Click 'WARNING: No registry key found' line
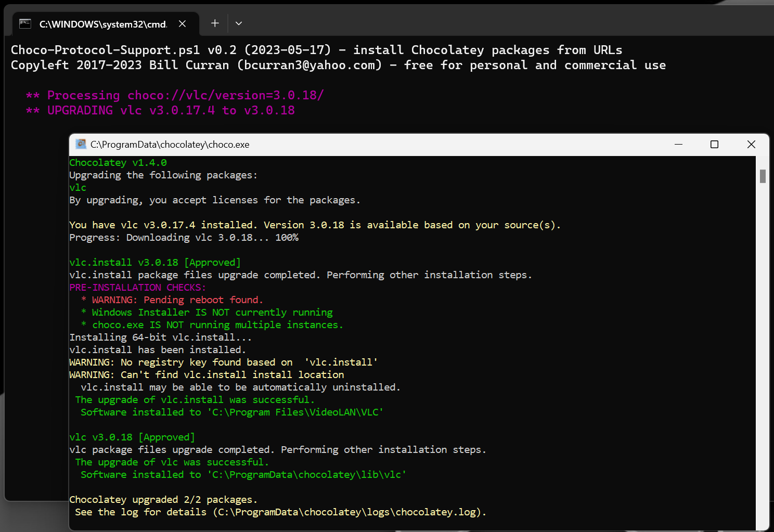Viewport: 774px width, 532px height. point(224,362)
